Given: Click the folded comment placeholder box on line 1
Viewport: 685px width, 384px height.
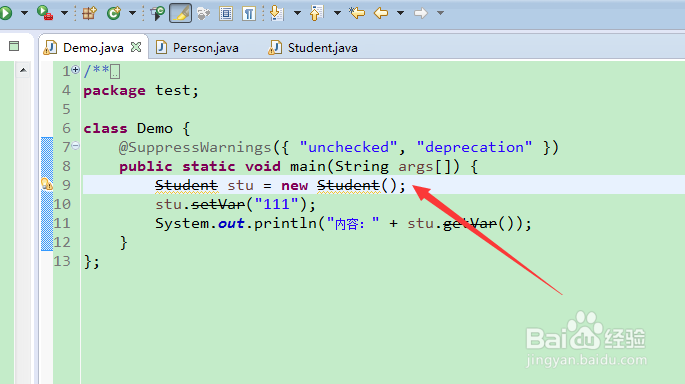Looking at the screenshot, I should (x=115, y=71).
